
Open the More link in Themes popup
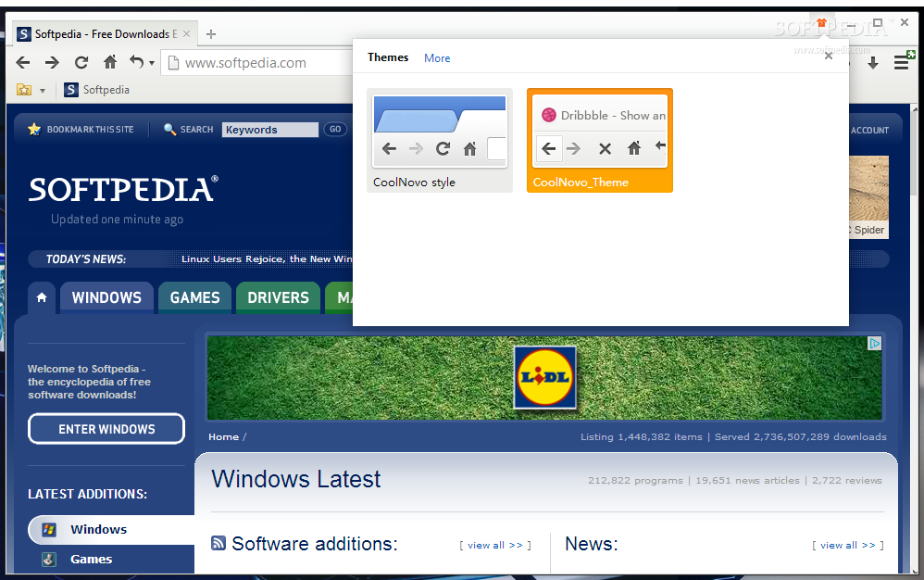(437, 57)
